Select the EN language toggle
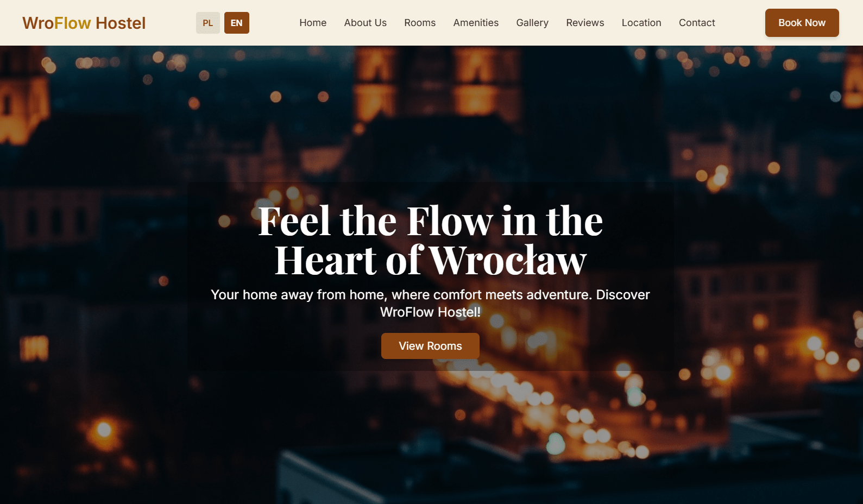The height and width of the screenshot is (504, 863). 237,23
